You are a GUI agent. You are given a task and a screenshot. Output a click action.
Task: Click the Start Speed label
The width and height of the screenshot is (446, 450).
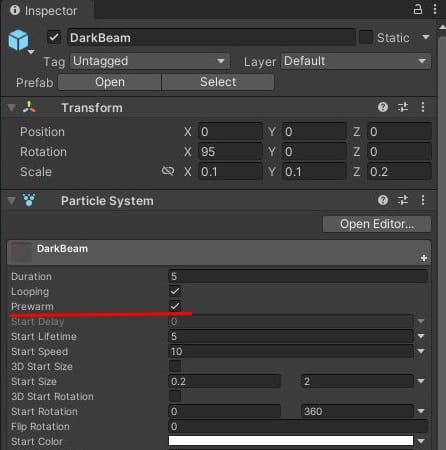[39, 351]
